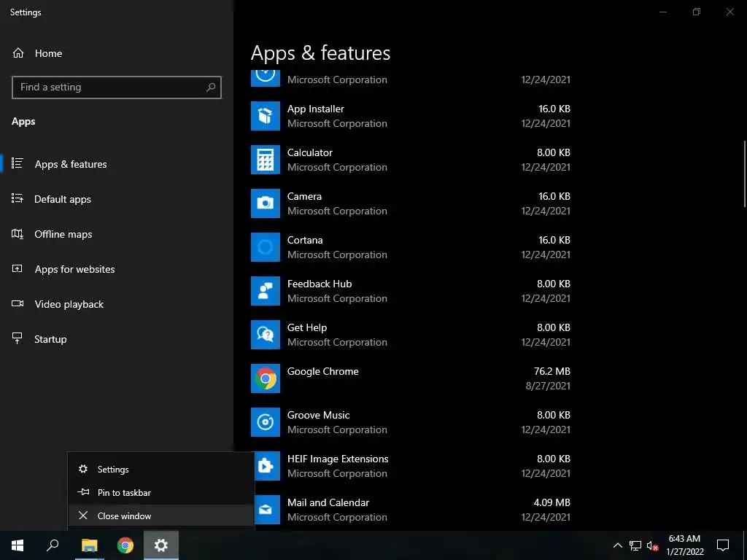Select the Feedback Hub entry name
The width and height of the screenshot is (747, 560).
coord(320,284)
